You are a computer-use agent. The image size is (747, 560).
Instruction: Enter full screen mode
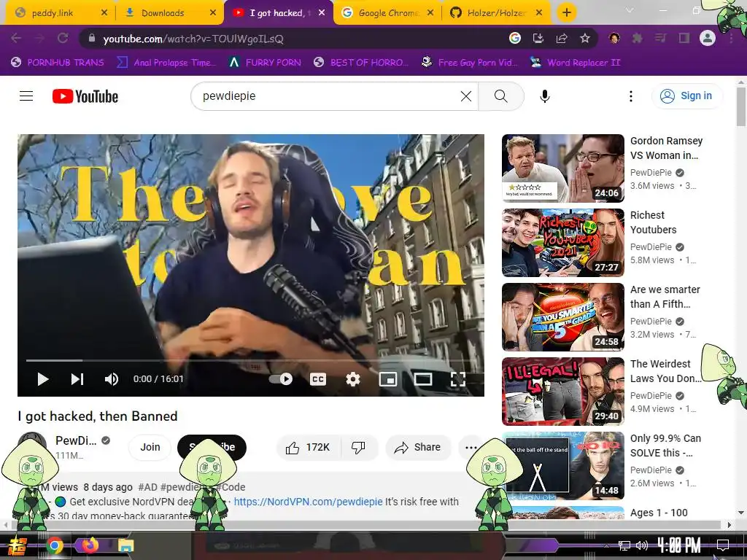[x=458, y=379]
